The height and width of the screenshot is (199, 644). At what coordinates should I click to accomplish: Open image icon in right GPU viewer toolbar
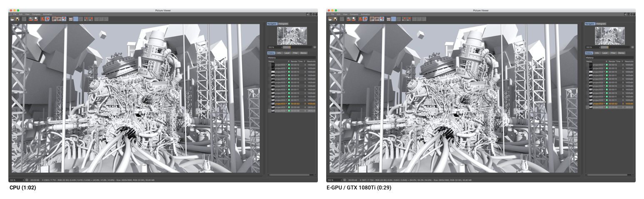[x=330, y=19]
